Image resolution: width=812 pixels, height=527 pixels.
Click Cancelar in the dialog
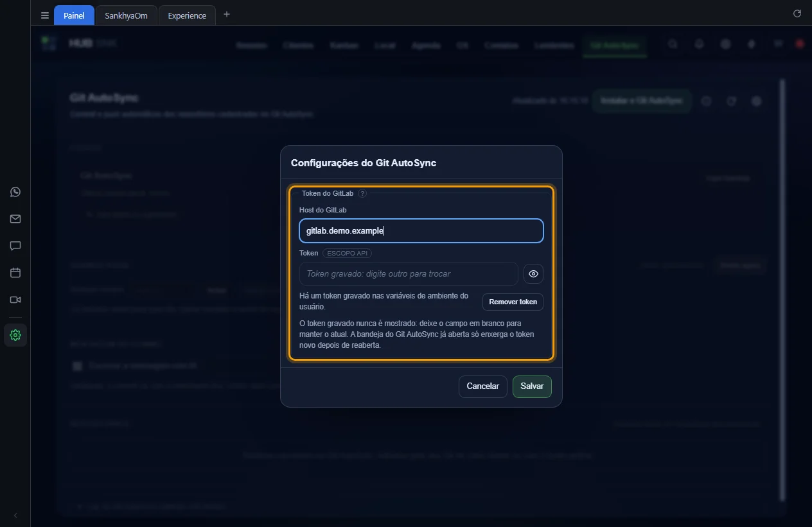[483, 386]
